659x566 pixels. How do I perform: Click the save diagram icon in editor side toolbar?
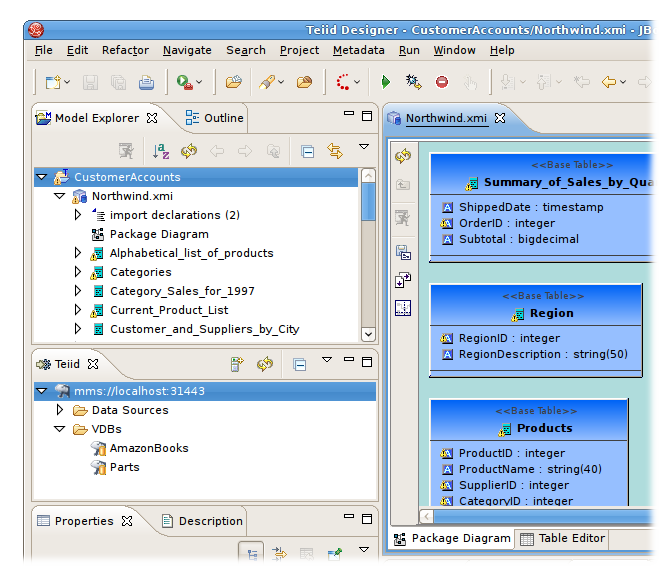tap(403, 253)
